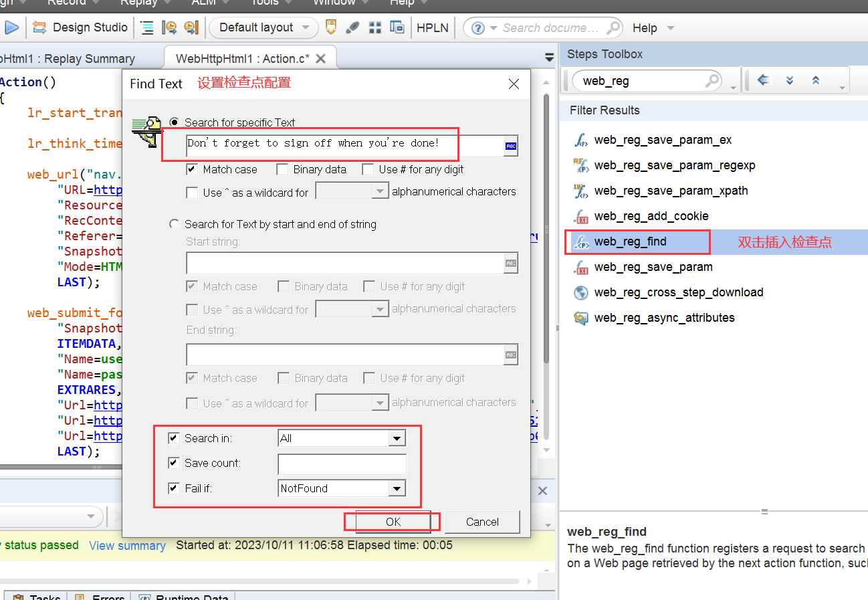Toggle the 'Search in' checkbox
Screen dimensions: 868x600
click(174, 438)
